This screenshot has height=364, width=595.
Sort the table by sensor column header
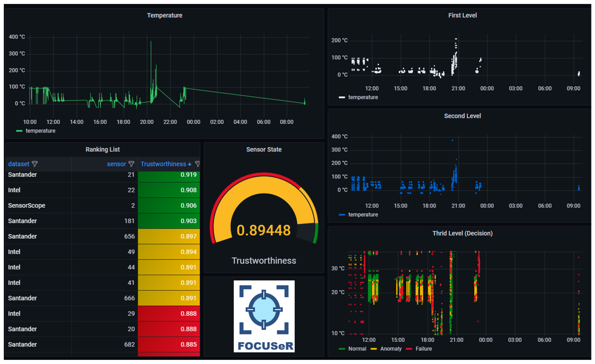click(116, 164)
